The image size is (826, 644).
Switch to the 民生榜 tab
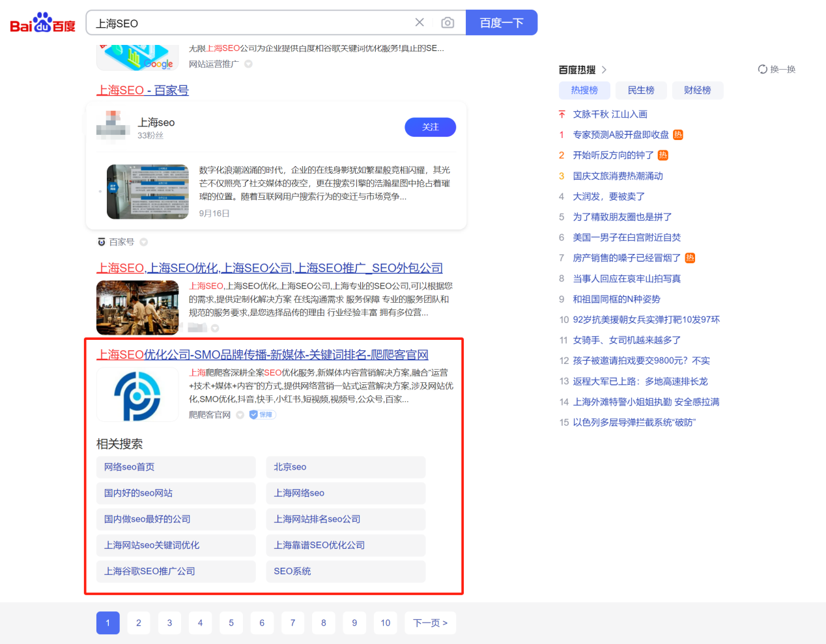[641, 91]
